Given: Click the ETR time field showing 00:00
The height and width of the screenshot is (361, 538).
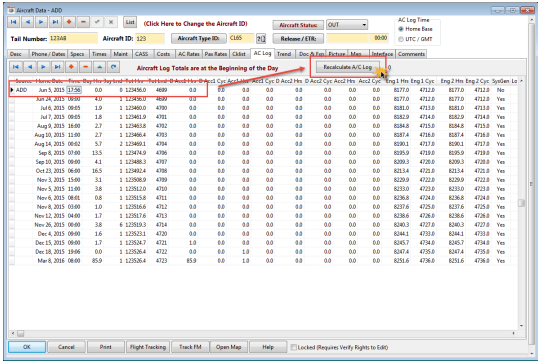Looking at the screenshot, I should tap(378, 38).
